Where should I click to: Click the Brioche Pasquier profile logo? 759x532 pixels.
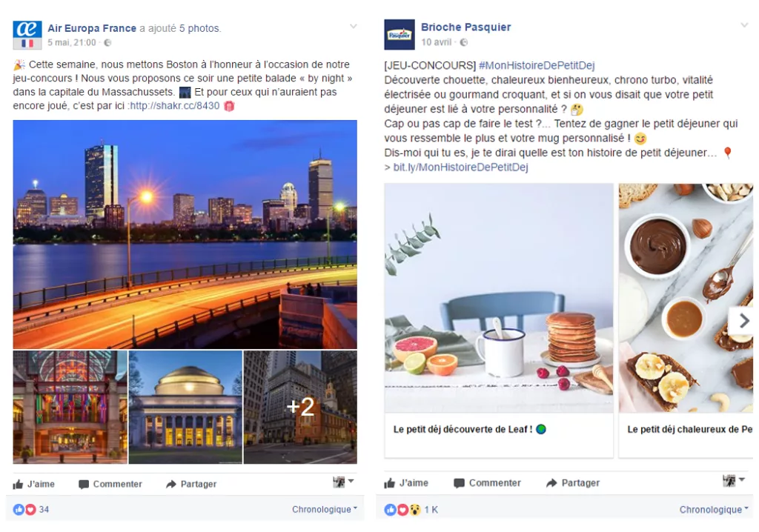(x=400, y=34)
